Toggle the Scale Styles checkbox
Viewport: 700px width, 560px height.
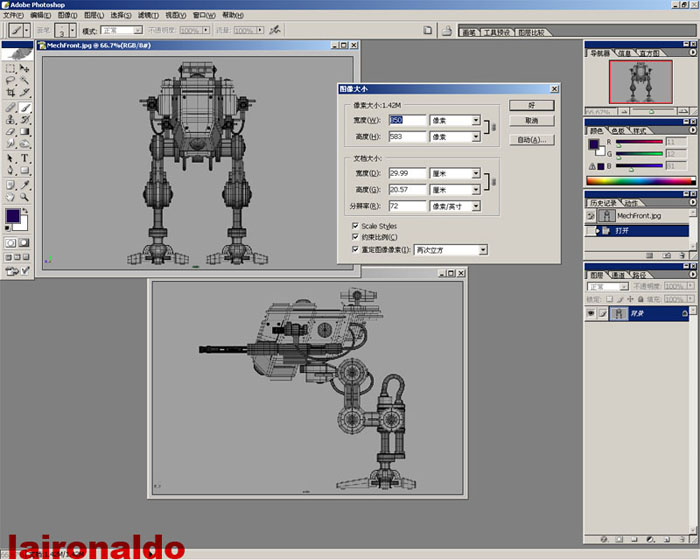tap(356, 226)
